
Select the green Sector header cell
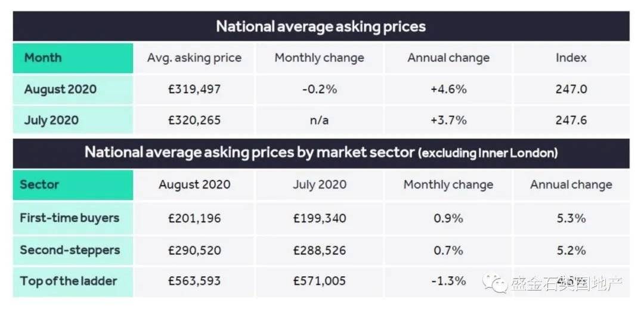click(x=73, y=184)
